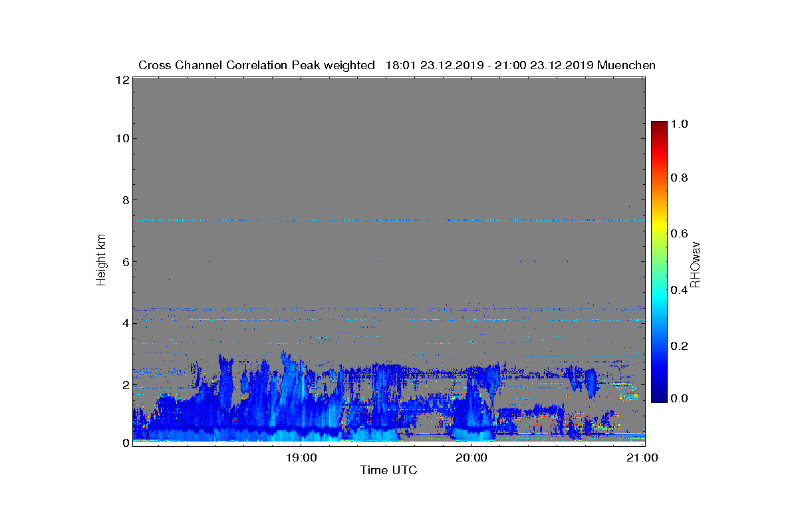Click the height tick label '12'
798x532 pixels.
point(122,79)
